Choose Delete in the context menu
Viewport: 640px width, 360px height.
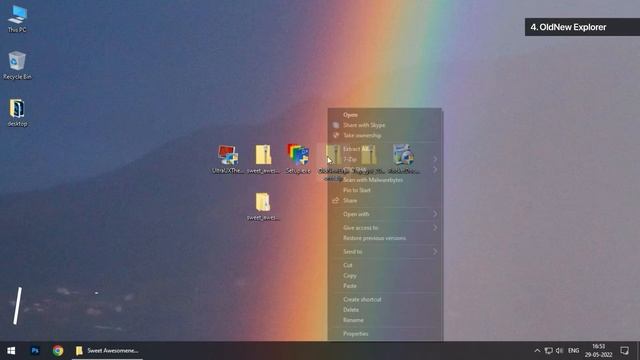(x=385, y=310)
